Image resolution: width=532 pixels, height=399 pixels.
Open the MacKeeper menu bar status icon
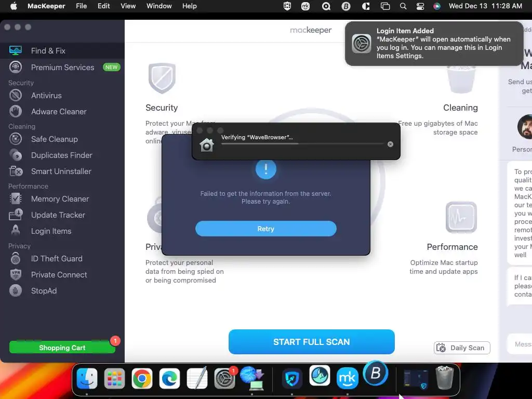point(305,6)
